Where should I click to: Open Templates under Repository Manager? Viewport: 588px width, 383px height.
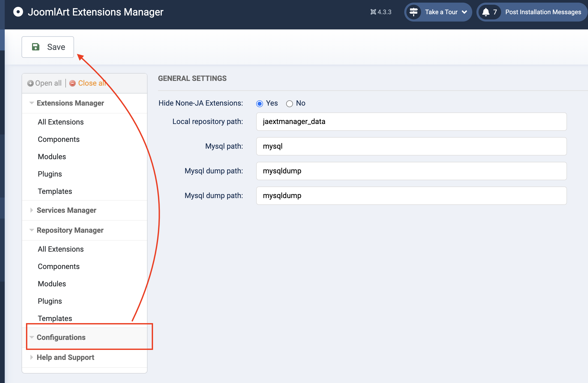point(55,319)
